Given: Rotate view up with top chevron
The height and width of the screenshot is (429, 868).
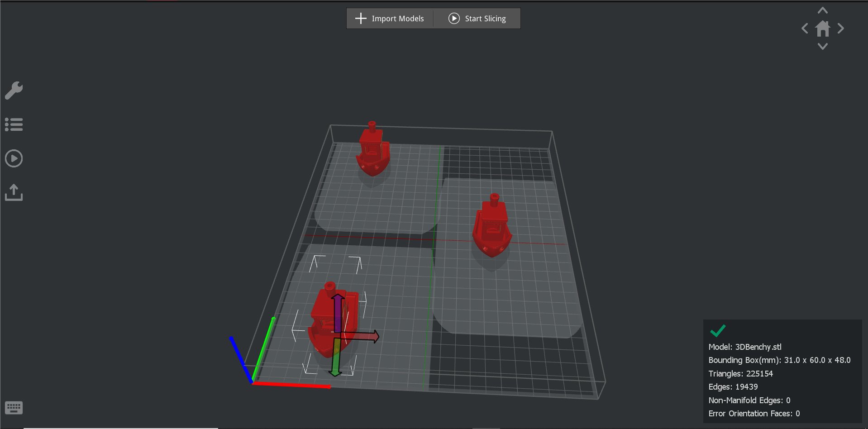Looking at the screenshot, I should pyautogui.click(x=823, y=10).
